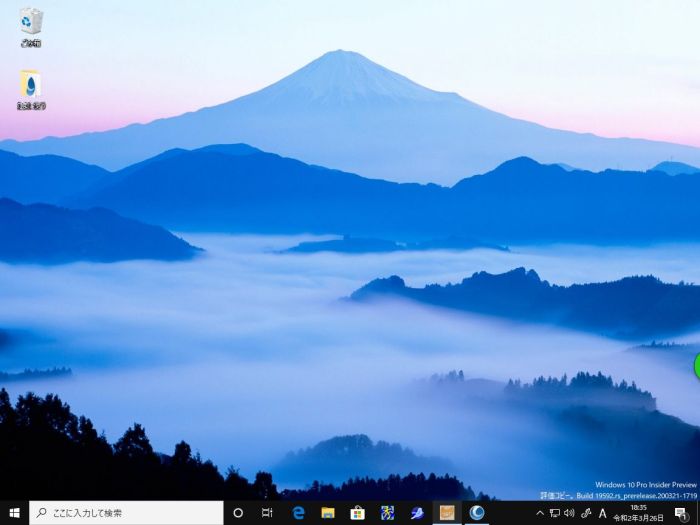This screenshot has height=525, width=700.
Task: Open Microsoft Store from the taskbar
Action: pyautogui.click(x=357, y=513)
